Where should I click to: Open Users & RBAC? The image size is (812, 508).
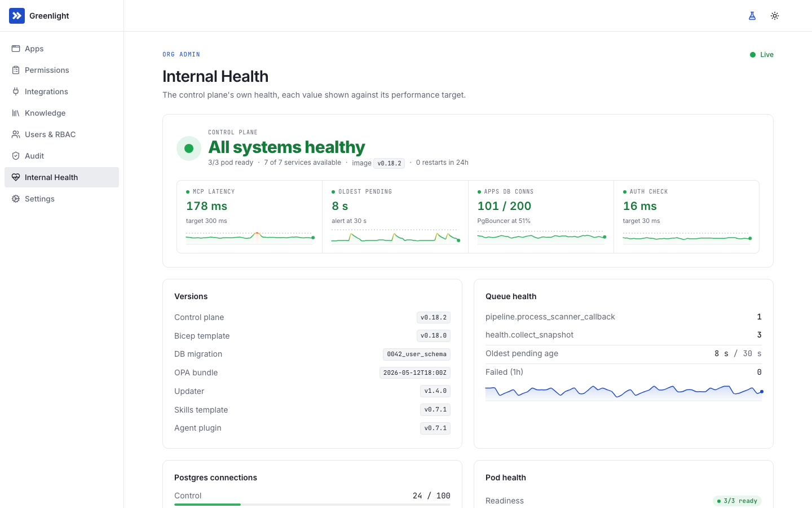(x=61, y=134)
